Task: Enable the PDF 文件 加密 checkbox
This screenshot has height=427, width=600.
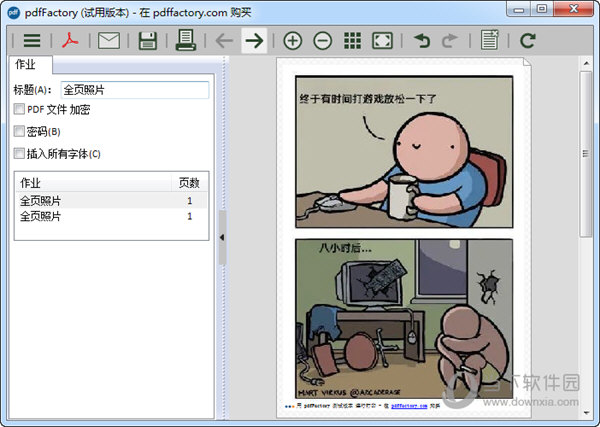Action: 19,109
